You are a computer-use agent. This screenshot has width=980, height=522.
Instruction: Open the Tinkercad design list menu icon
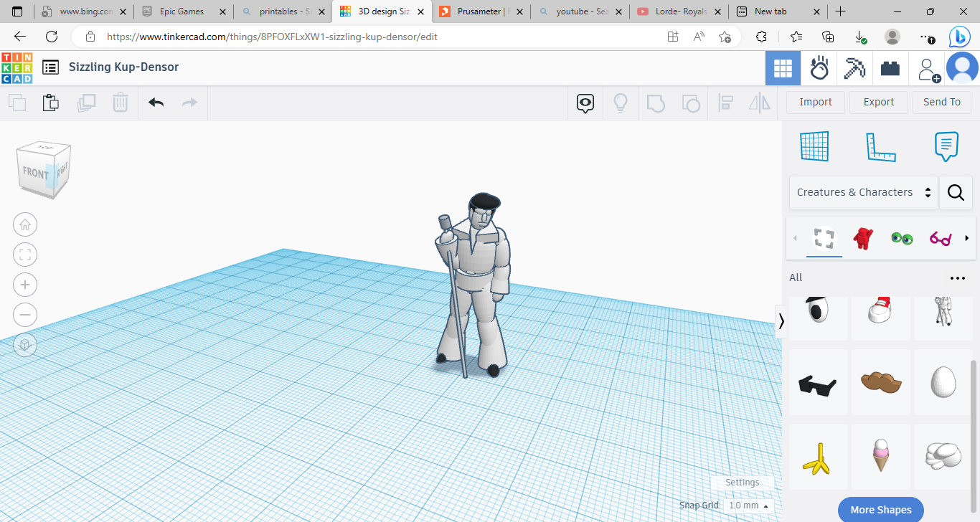[50, 67]
